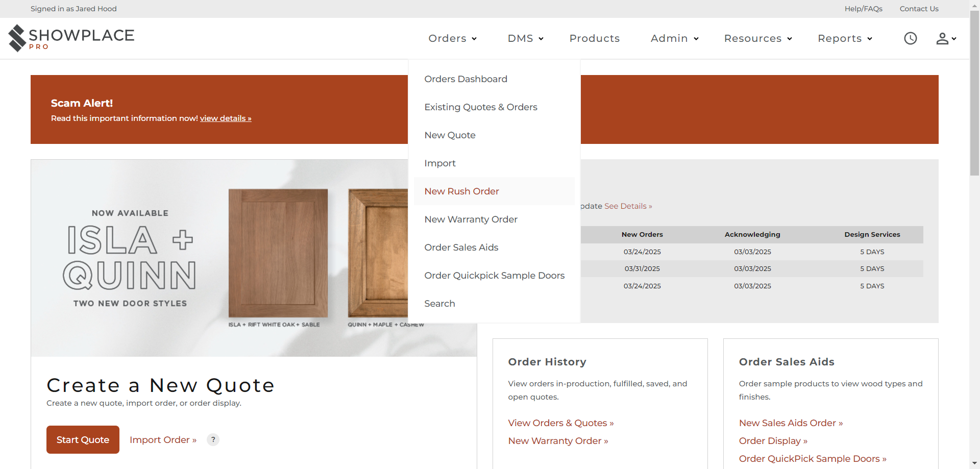Open the Products page
Viewport: 980px width, 469px height.
[x=595, y=38]
